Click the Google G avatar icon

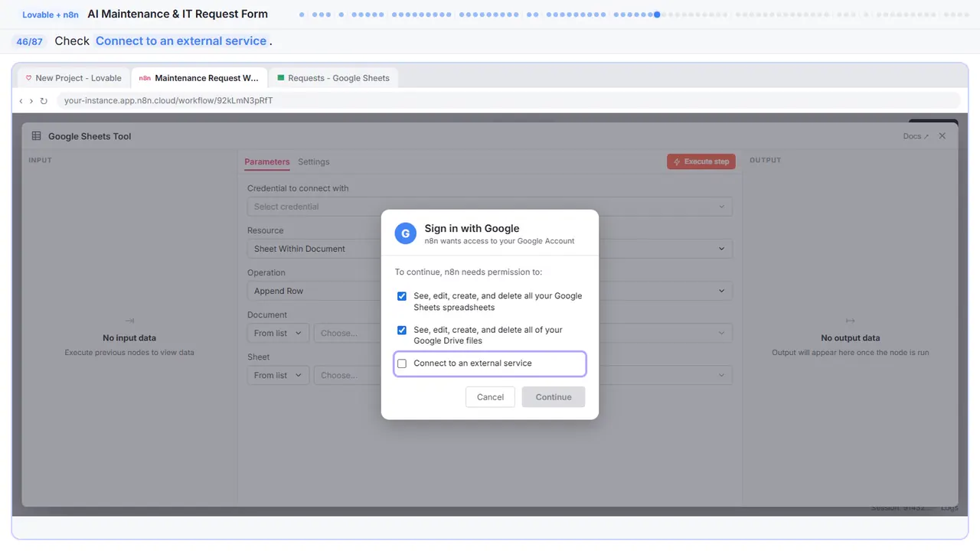pyautogui.click(x=406, y=233)
